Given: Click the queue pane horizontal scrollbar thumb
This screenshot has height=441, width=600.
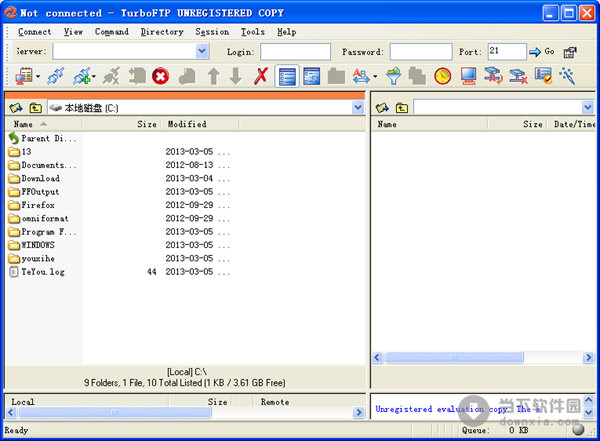Looking at the screenshot, I should pyautogui.click(x=115, y=412).
